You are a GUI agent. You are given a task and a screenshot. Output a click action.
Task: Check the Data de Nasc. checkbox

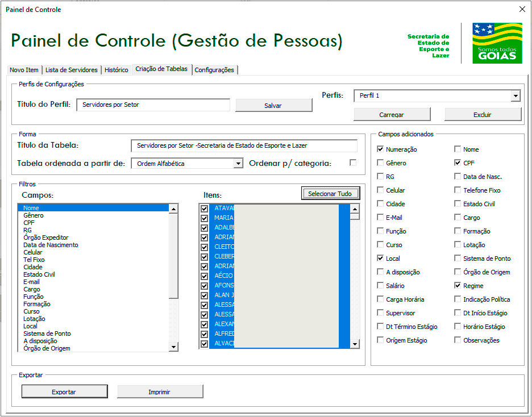(x=458, y=176)
